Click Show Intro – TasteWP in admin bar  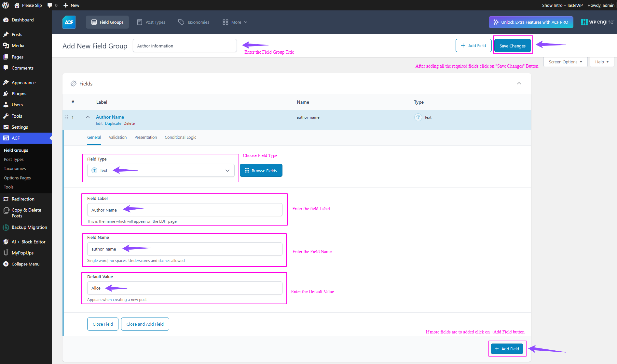coord(562,5)
